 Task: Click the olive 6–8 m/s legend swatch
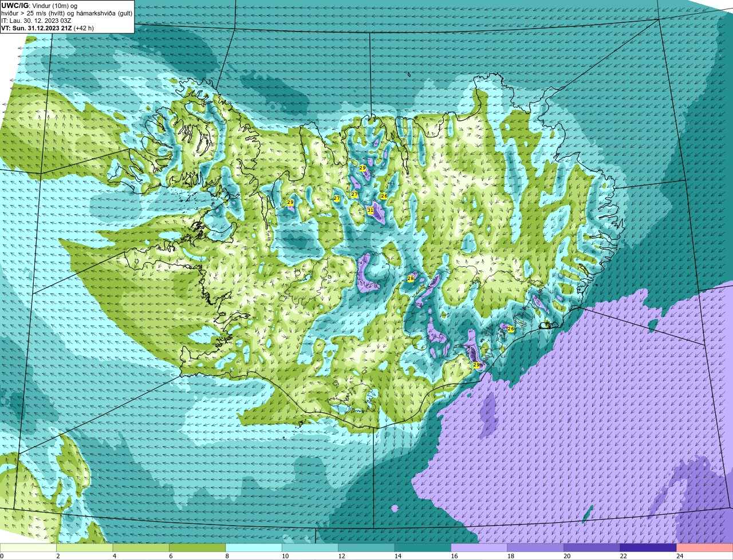coord(198,547)
